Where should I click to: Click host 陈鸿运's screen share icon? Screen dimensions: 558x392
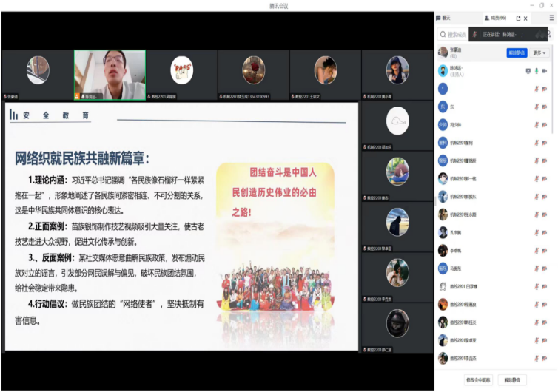coord(528,71)
